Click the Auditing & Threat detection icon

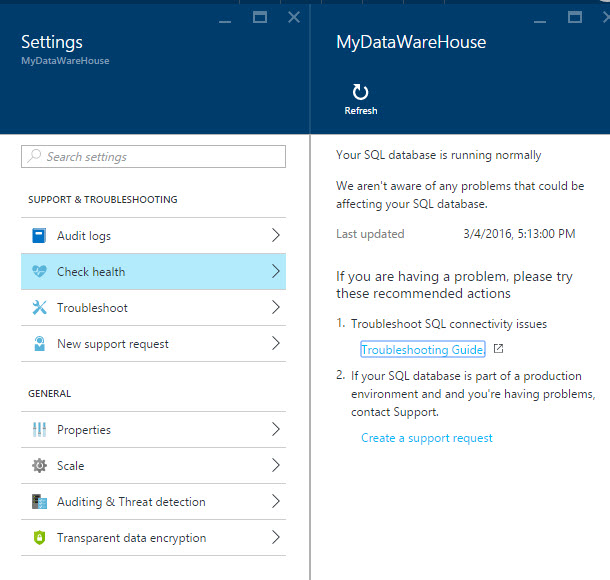[x=39, y=502]
